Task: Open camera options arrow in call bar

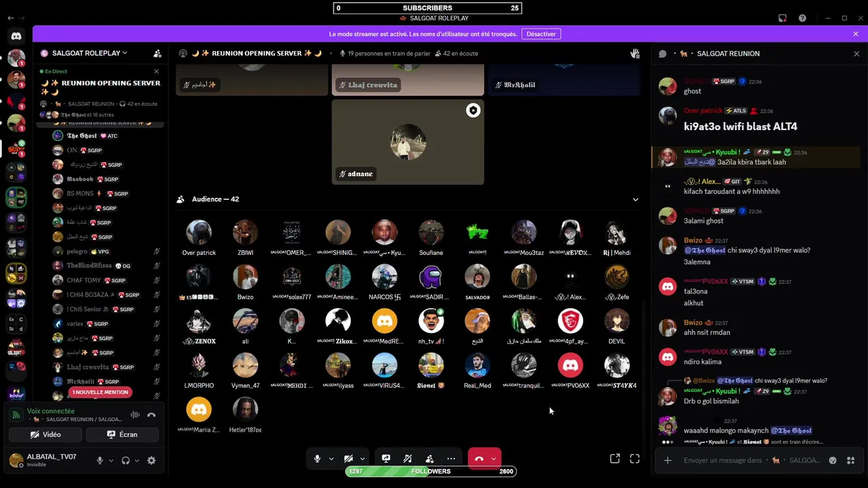Action: tap(362, 459)
